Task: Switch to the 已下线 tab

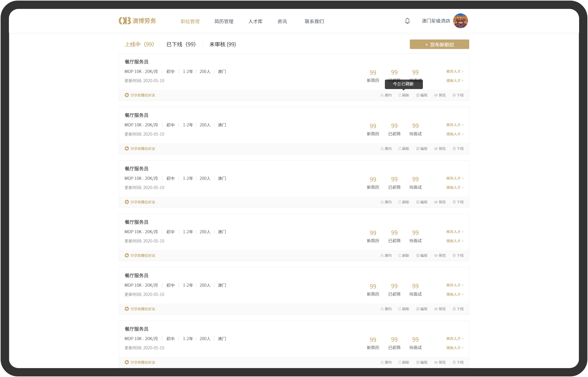Action: (181, 44)
